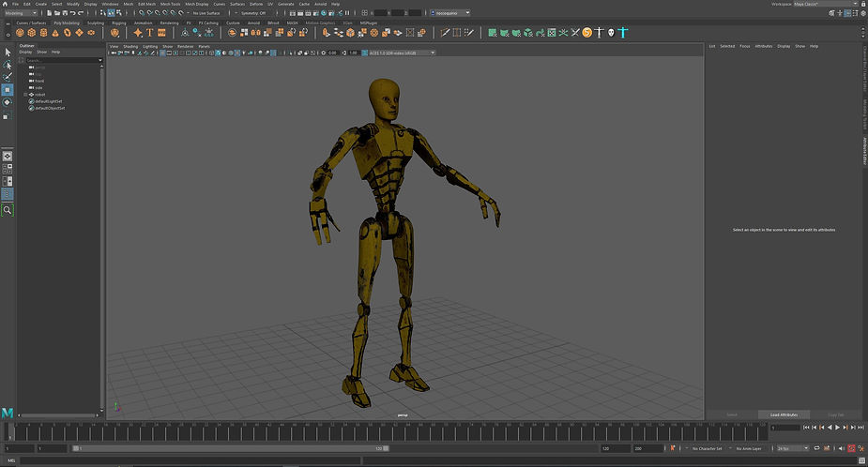This screenshot has width=868, height=467.
Task: Click the cyan T-pose figure shelf icon
Action: (623, 33)
